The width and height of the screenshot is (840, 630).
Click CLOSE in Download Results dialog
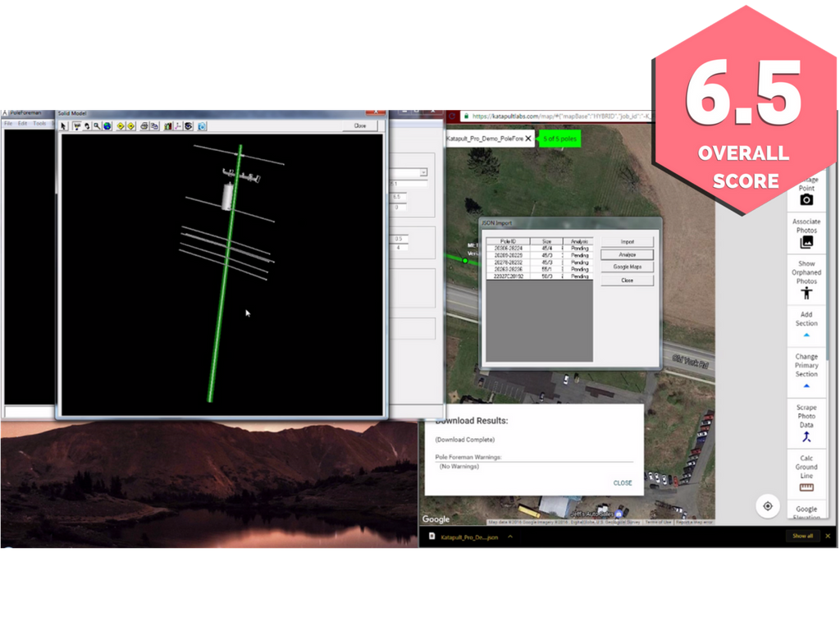click(x=623, y=483)
